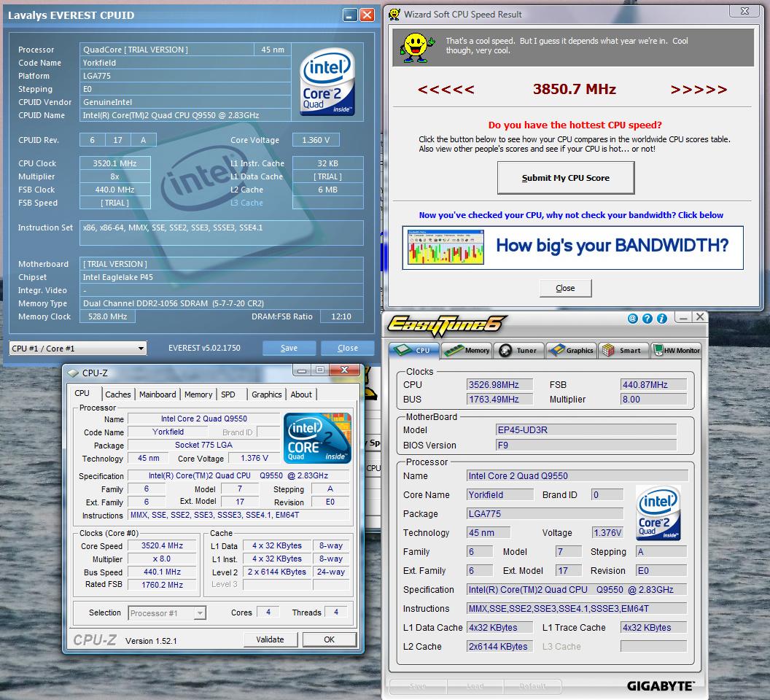Click the Intel Core 2 Quad logo in EVEREST
The height and width of the screenshot is (700, 770).
327,82
